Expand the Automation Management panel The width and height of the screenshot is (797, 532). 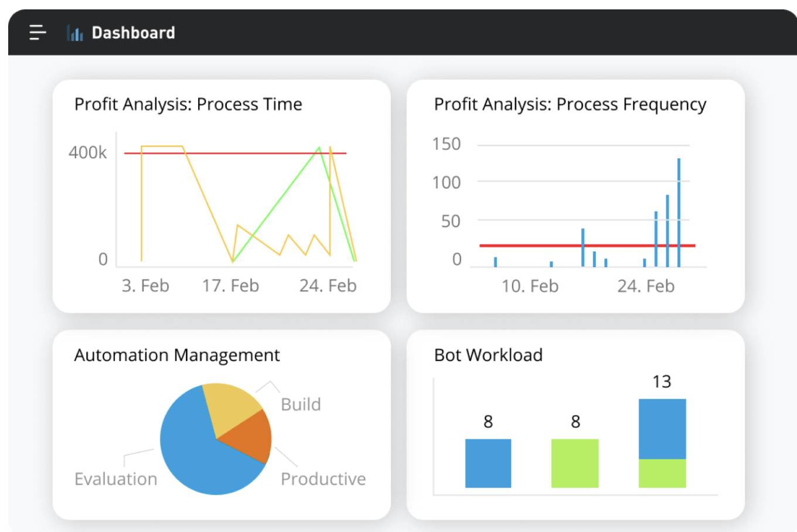click(176, 355)
